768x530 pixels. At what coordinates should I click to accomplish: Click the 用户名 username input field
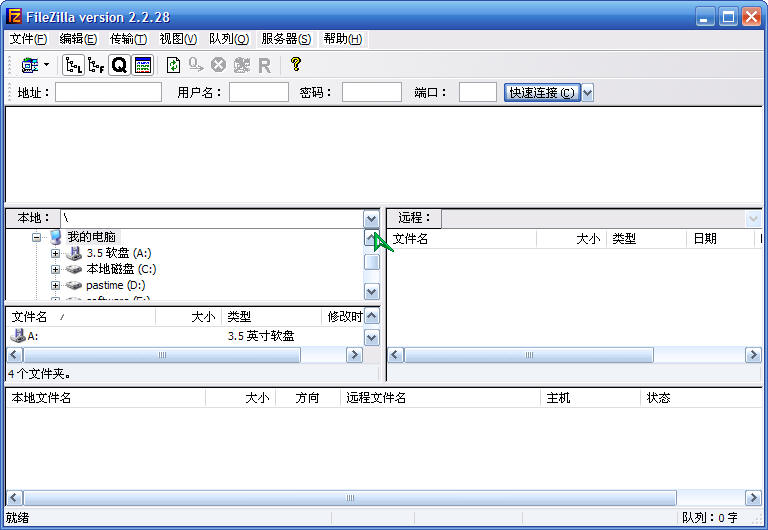pyautogui.click(x=259, y=92)
